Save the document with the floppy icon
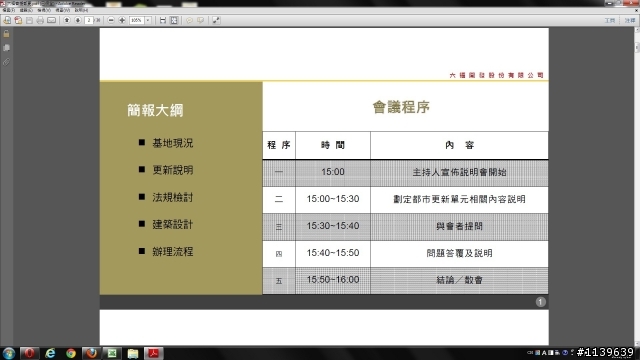This screenshot has width=640, height=360. click(29, 20)
